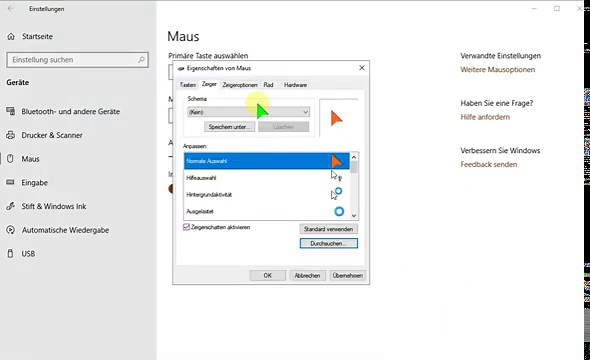Click the pointer list scroll up arrow

click(x=354, y=157)
